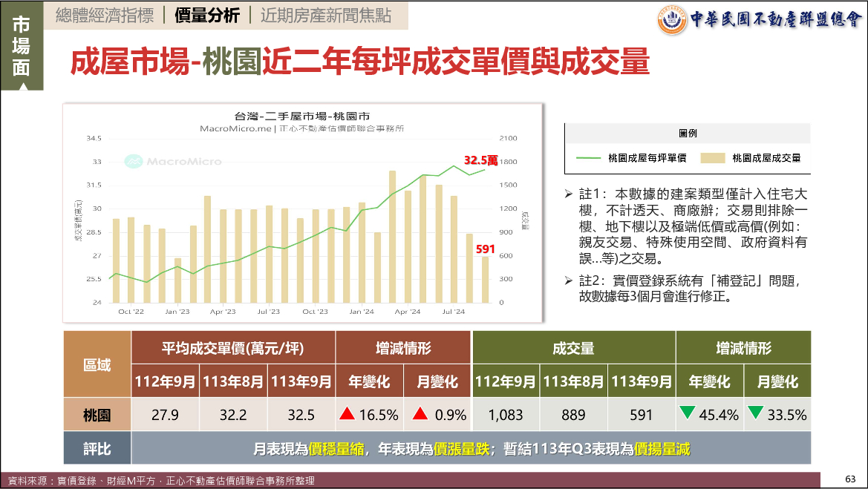Click the beige swatch for 桃園成屋成交量

pyautogui.click(x=711, y=158)
